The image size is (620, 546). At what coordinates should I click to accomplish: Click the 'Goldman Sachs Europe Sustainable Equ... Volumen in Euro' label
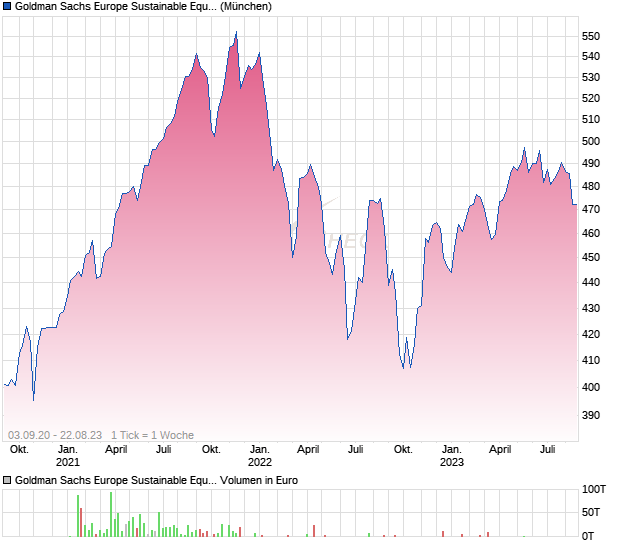156,480
